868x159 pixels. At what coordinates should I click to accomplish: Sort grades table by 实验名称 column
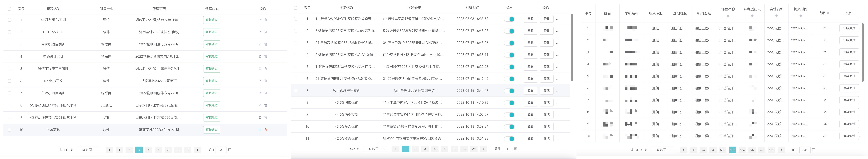[x=776, y=16]
